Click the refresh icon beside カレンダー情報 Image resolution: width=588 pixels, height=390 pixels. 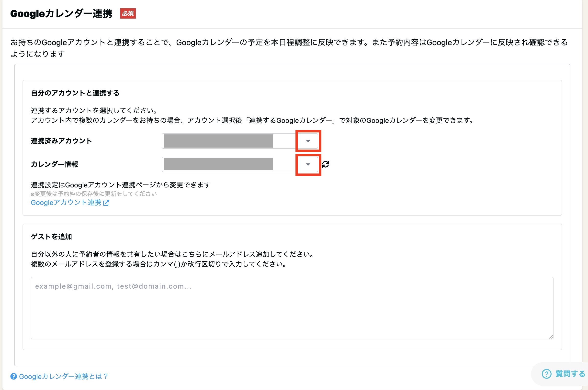[x=325, y=164]
